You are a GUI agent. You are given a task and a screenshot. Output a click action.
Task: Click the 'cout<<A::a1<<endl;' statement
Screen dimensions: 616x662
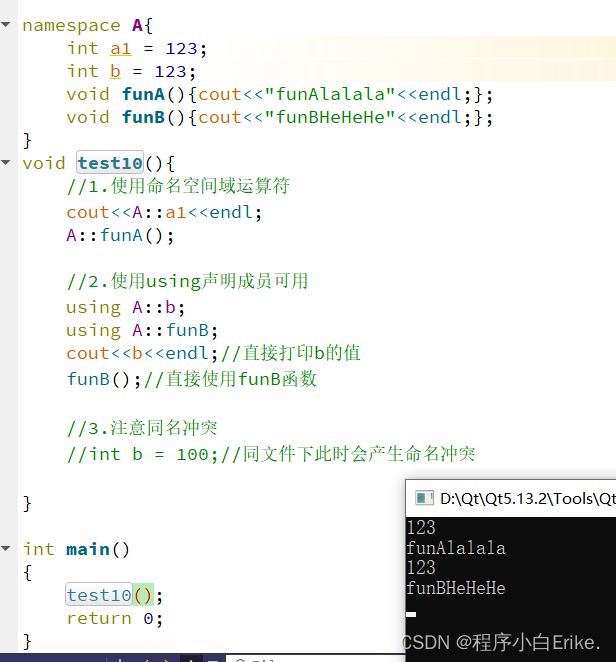point(164,212)
